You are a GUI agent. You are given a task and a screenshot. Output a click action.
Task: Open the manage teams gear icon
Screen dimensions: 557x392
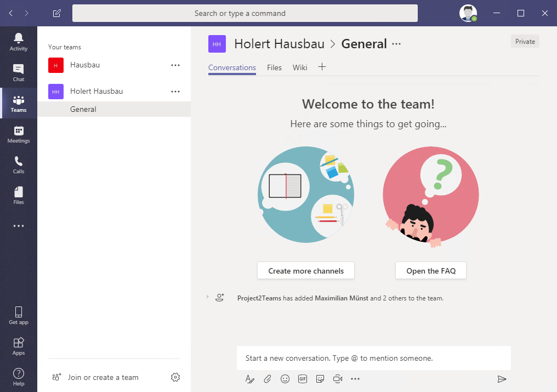tap(175, 377)
